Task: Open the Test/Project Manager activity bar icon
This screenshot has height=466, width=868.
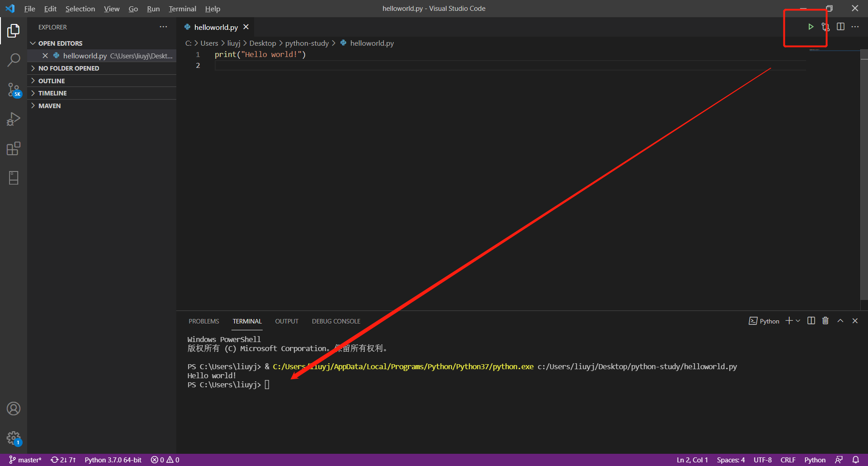Action: coord(14,178)
